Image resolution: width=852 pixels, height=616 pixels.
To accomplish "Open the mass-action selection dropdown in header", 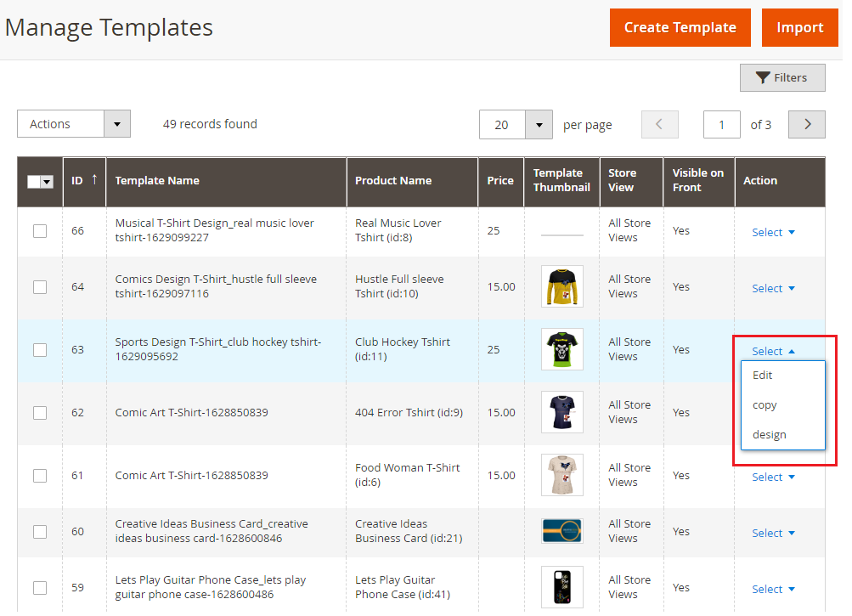I will [48, 181].
